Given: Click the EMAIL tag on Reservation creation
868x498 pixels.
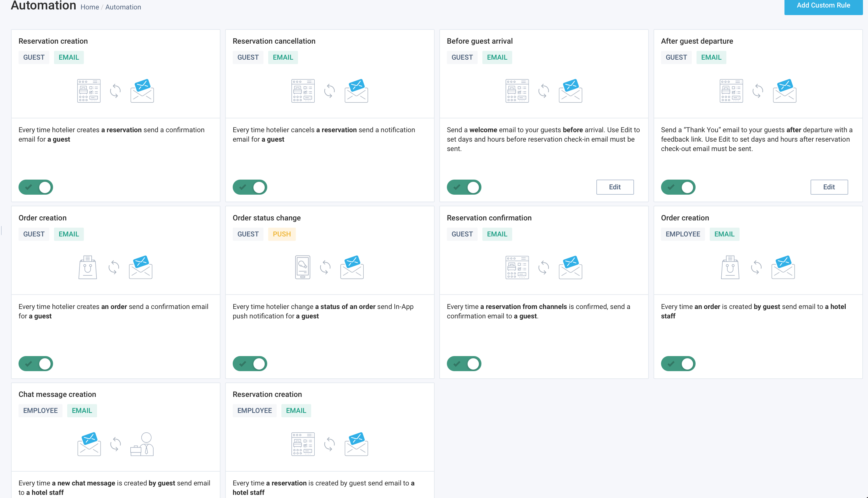Looking at the screenshot, I should coord(68,57).
